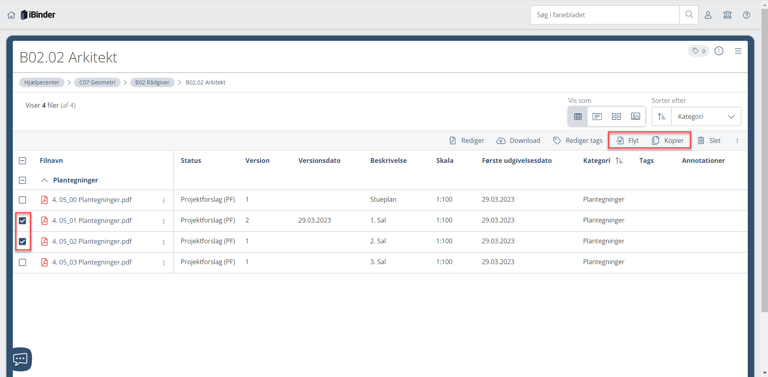Toggle sort direction arrow
768x377 pixels.
(x=662, y=117)
